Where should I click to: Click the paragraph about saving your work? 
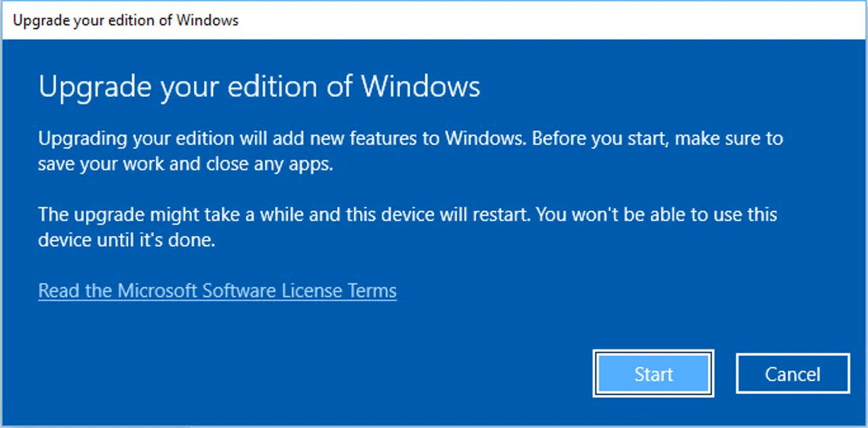pyautogui.click(x=407, y=151)
